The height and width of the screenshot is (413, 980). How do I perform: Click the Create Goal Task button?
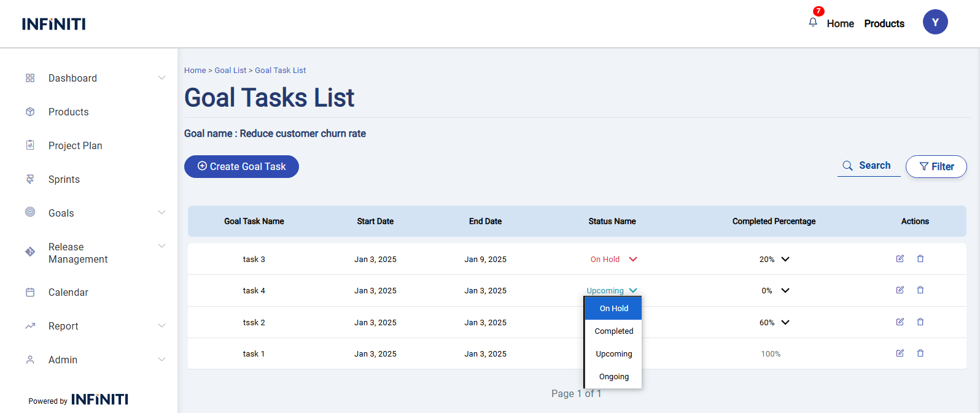241,167
